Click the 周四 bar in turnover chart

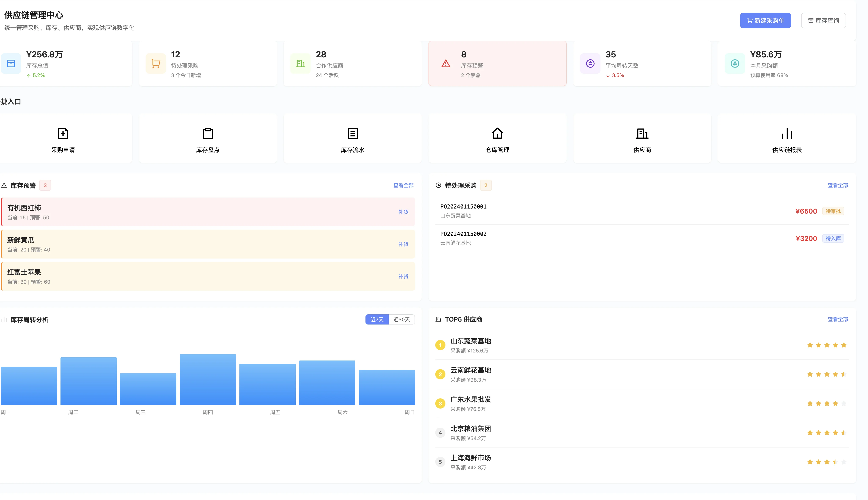click(x=207, y=380)
